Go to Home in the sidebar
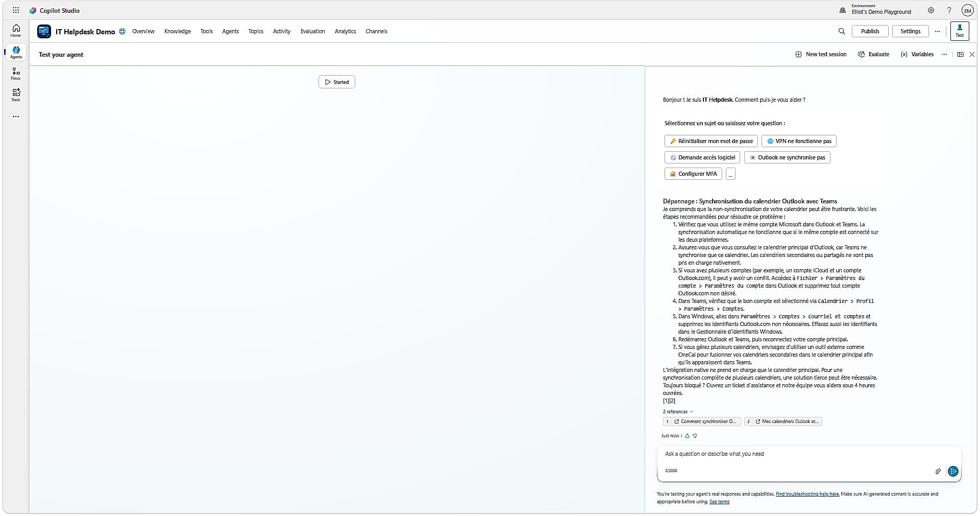The width and height of the screenshot is (980, 516). tap(16, 31)
